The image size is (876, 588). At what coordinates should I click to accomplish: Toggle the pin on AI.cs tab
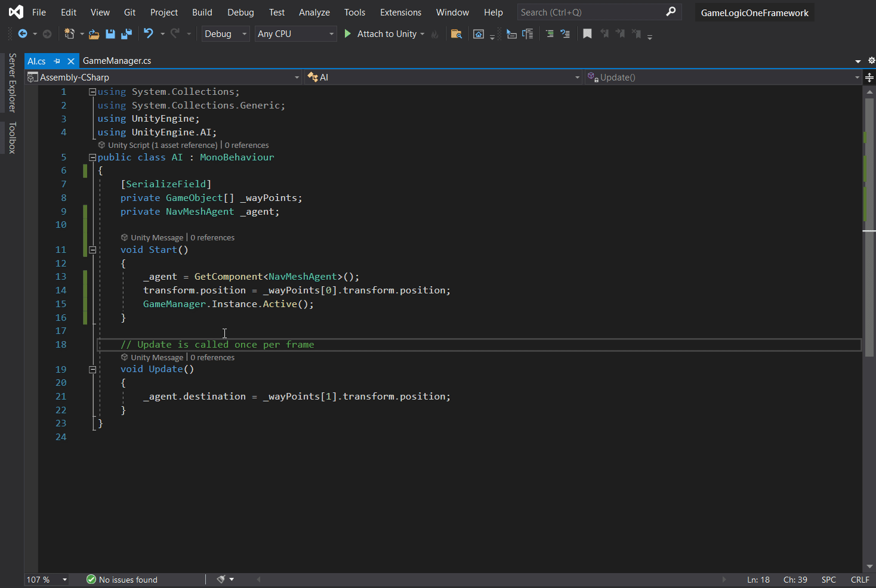[x=57, y=61]
